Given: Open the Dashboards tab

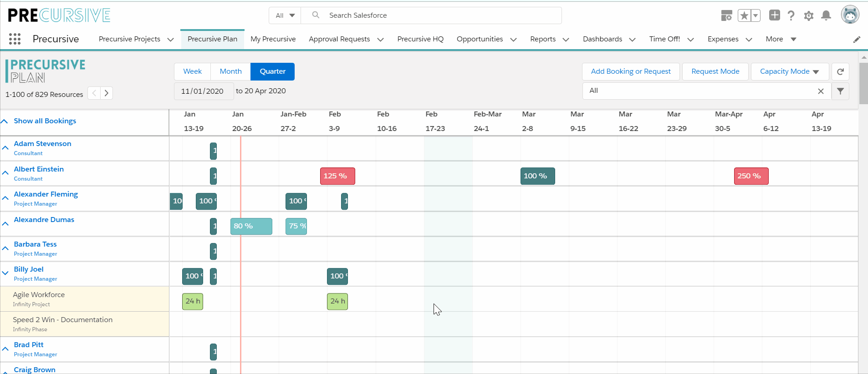Looking at the screenshot, I should click(x=602, y=39).
